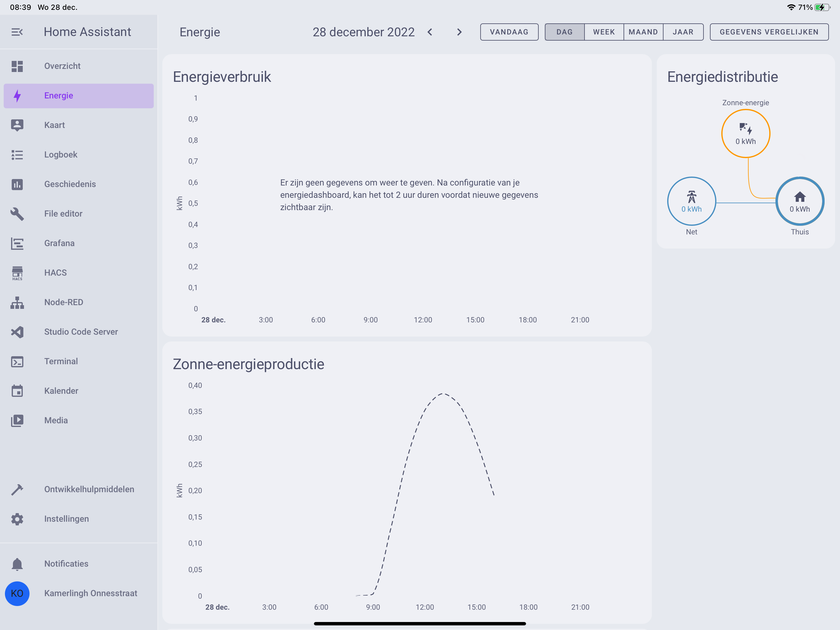This screenshot has width=840, height=630.
Task: Switch period view to JAAR
Action: 683,32
